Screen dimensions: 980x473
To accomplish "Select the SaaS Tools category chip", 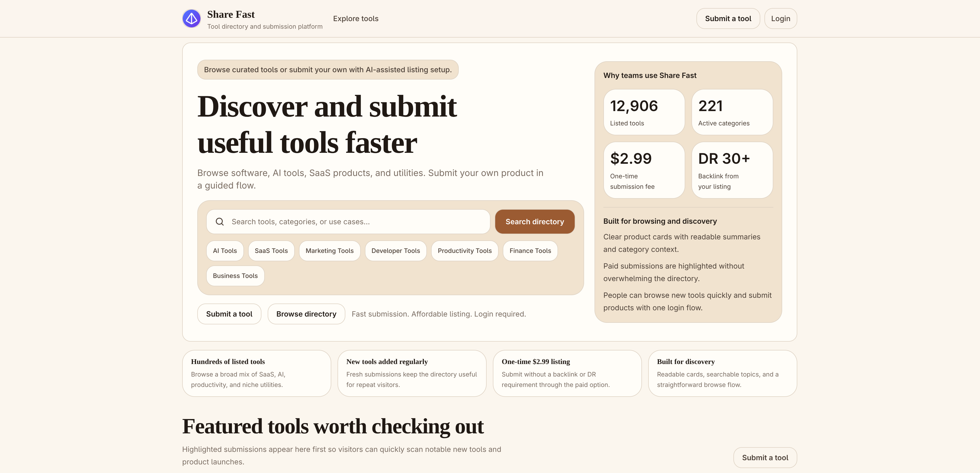I will pyautogui.click(x=271, y=251).
